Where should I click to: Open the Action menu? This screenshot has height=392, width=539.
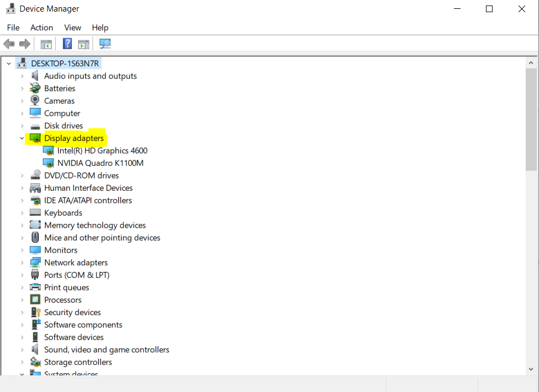point(41,28)
